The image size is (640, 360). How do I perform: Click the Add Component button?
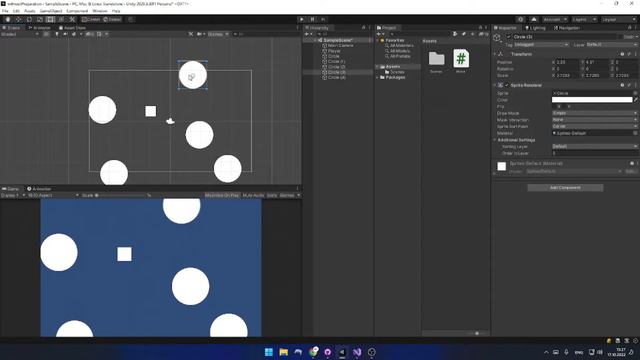click(565, 188)
